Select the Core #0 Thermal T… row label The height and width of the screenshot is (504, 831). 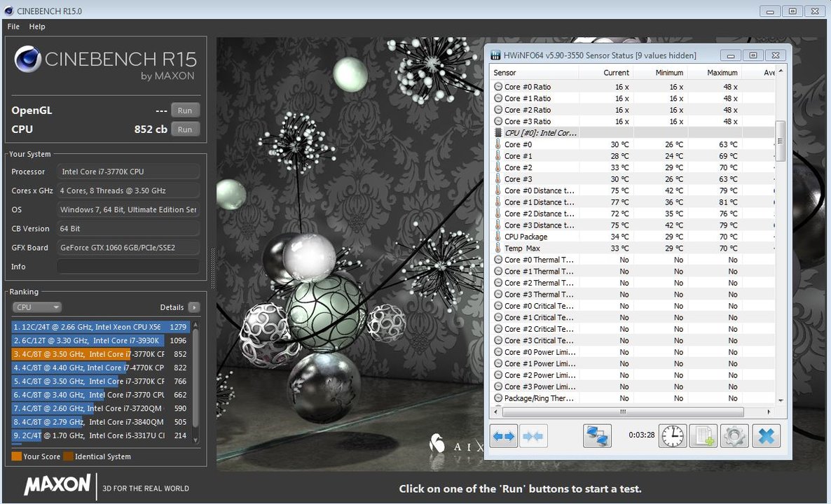coord(539,260)
